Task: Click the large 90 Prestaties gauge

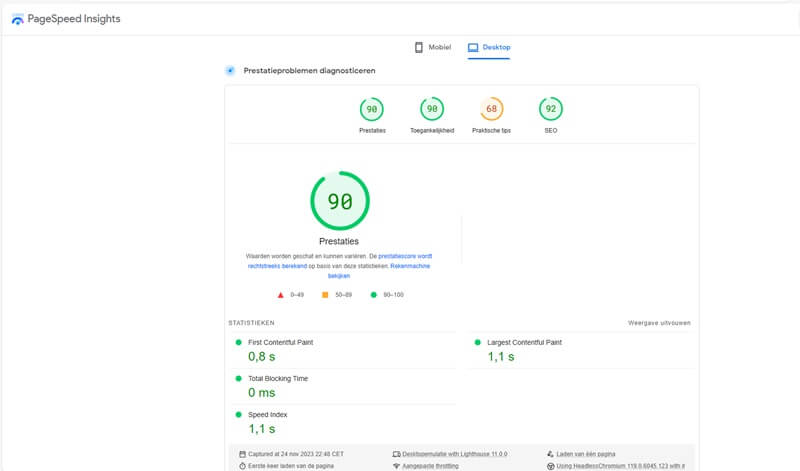Action: tap(340, 201)
